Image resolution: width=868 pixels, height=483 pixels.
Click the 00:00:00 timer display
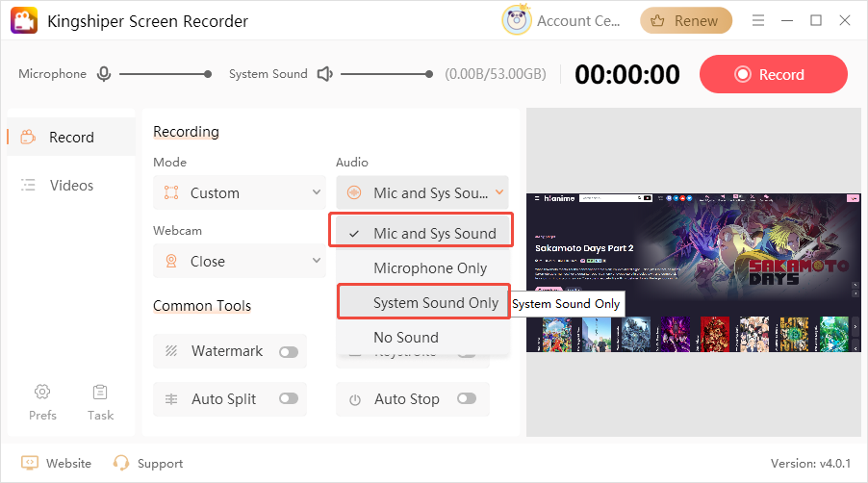[x=627, y=74]
